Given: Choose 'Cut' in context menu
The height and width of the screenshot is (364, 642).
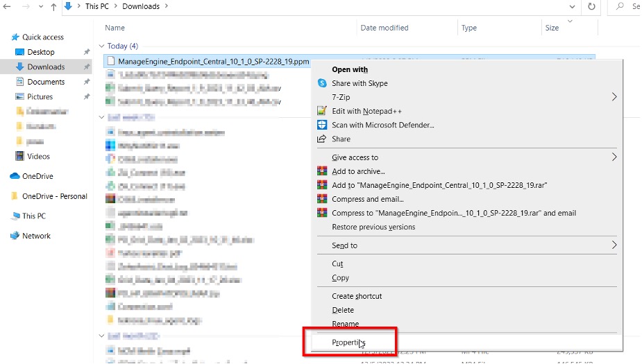Looking at the screenshot, I should tap(337, 263).
